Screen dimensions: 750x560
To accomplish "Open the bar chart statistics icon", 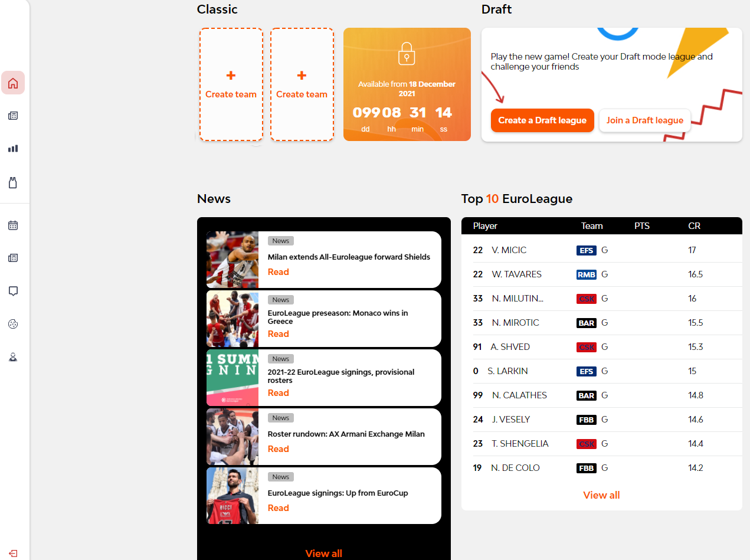I will click(x=13, y=149).
